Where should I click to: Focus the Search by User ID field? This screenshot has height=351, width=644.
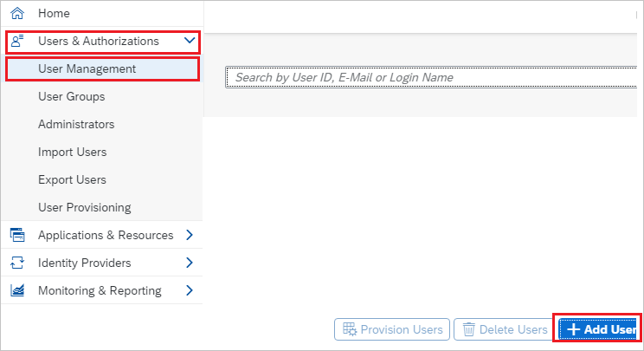431,77
